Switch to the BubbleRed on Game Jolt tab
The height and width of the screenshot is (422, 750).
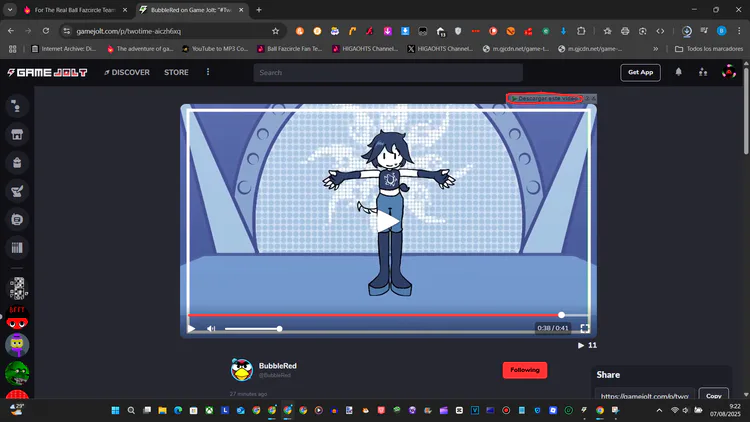tap(191, 10)
